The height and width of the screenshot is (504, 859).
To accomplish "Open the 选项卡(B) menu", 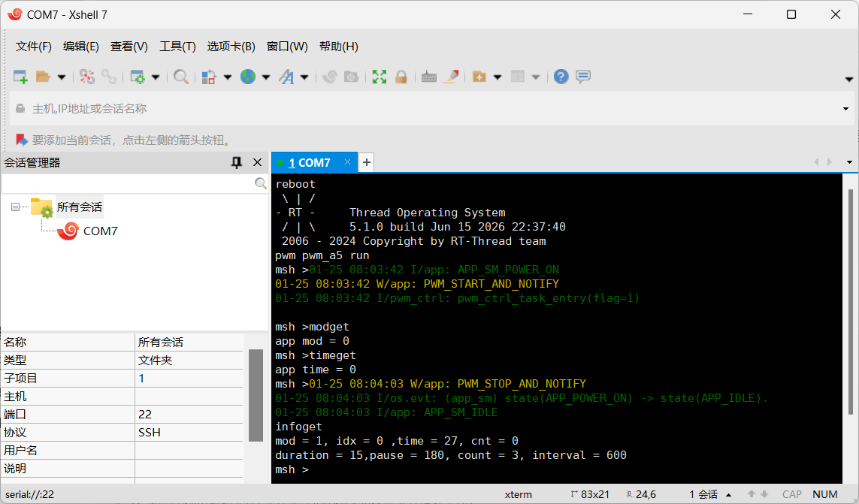I will [231, 47].
